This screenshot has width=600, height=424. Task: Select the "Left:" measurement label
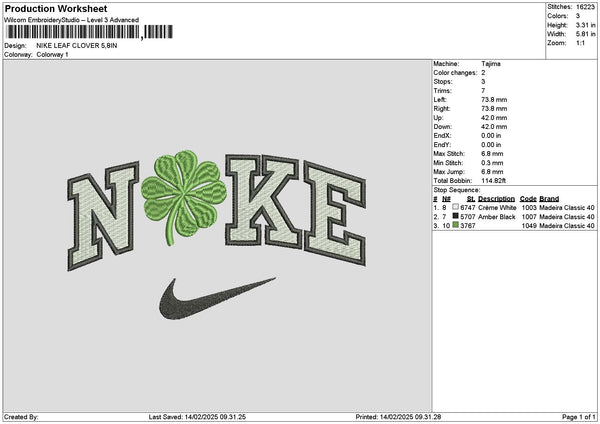click(440, 99)
